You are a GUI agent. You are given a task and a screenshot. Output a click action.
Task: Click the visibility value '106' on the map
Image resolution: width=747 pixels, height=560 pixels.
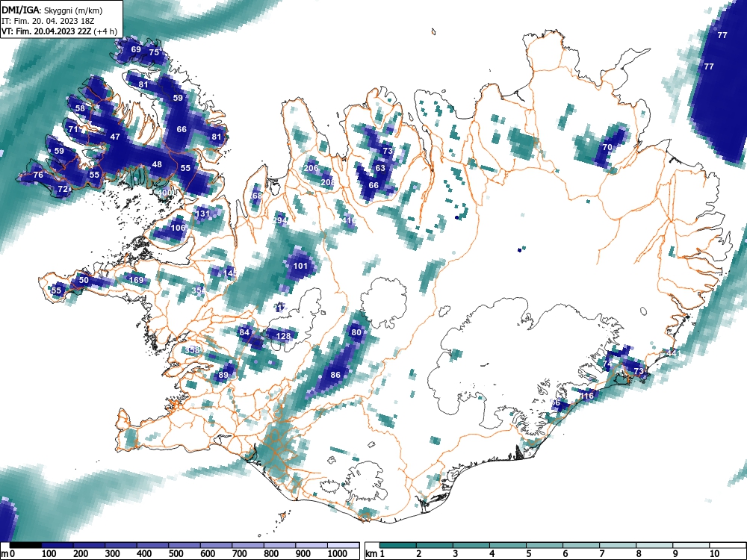pyautogui.click(x=178, y=228)
